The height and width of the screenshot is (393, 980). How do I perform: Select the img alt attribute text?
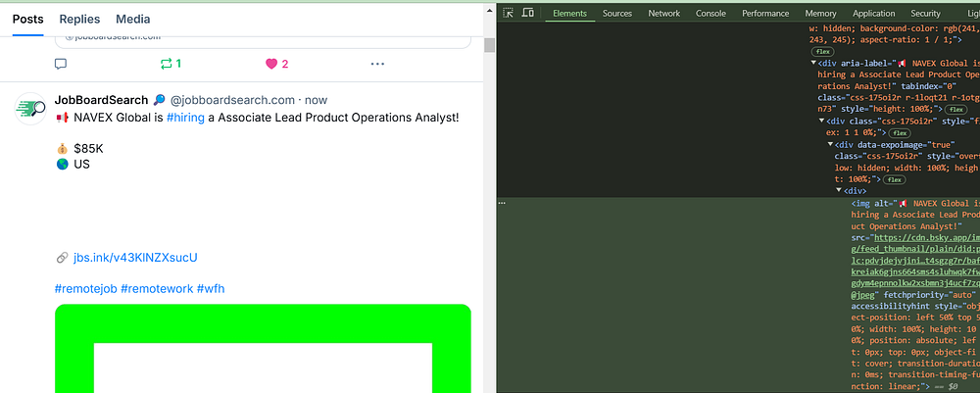click(x=915, y=215)
